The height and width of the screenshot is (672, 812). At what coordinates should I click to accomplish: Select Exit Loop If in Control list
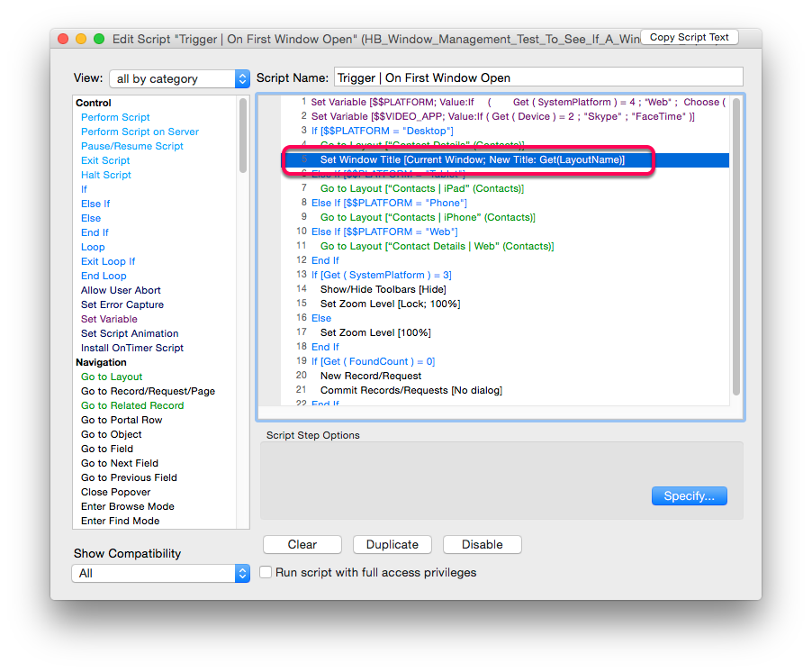tap(108, 261)
